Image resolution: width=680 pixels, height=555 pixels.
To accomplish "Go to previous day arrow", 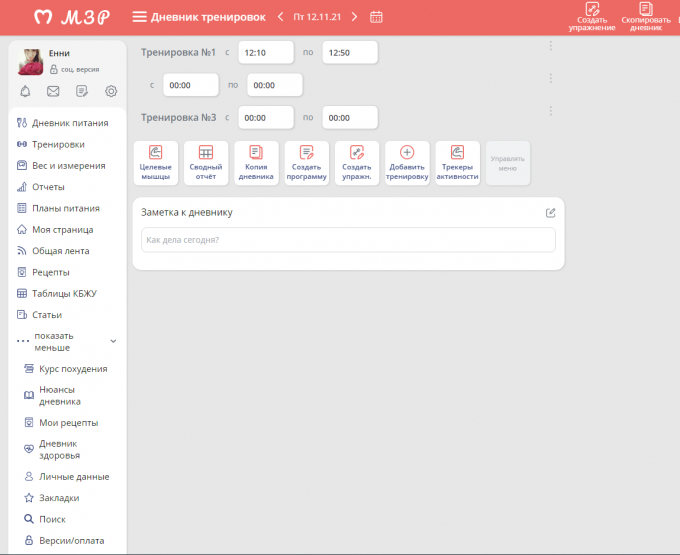I will [x=280, y=17].
